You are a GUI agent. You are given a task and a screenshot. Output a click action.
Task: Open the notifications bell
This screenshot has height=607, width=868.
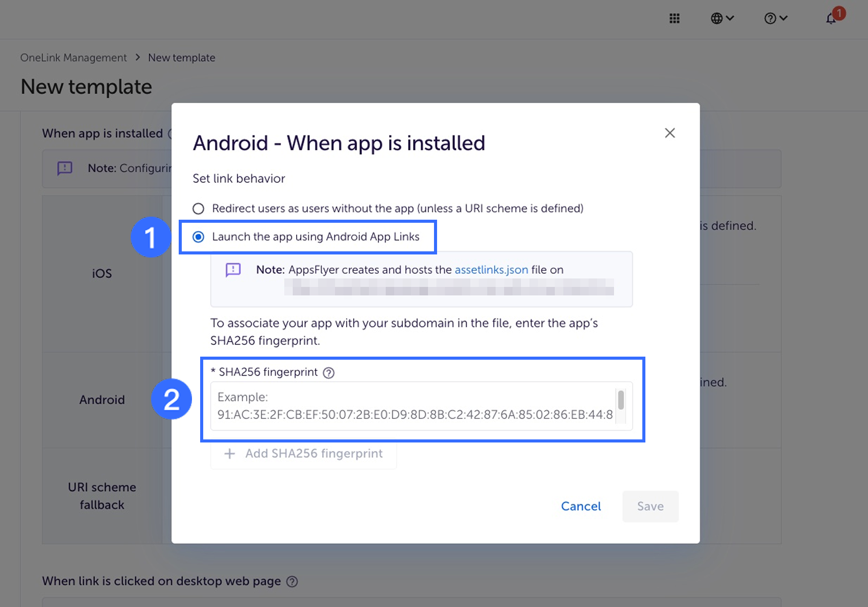(x=831, y=18)
